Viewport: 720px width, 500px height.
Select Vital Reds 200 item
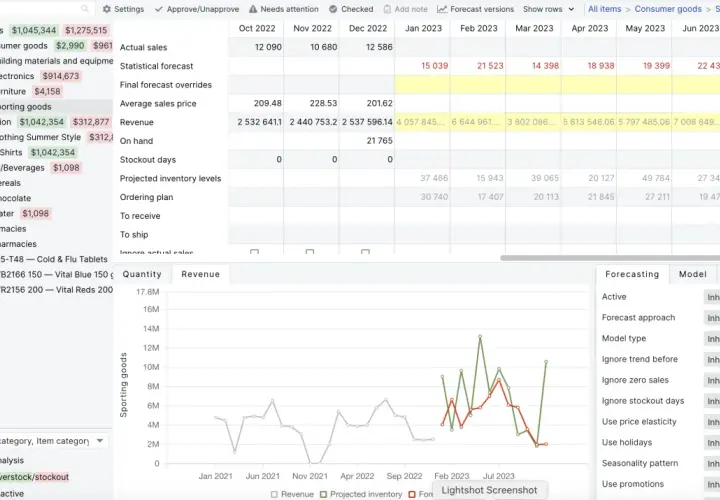[x=56, y=290]
